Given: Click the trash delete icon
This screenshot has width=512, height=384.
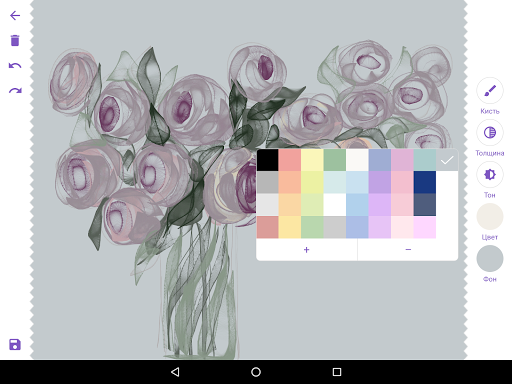Looking at the screenshot, I should point(15,40).
